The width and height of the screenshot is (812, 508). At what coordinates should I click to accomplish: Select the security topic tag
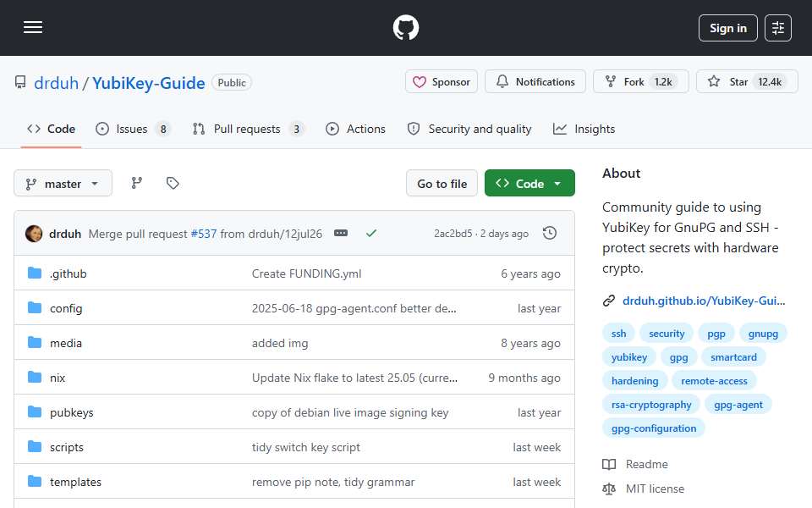(667, 334)
